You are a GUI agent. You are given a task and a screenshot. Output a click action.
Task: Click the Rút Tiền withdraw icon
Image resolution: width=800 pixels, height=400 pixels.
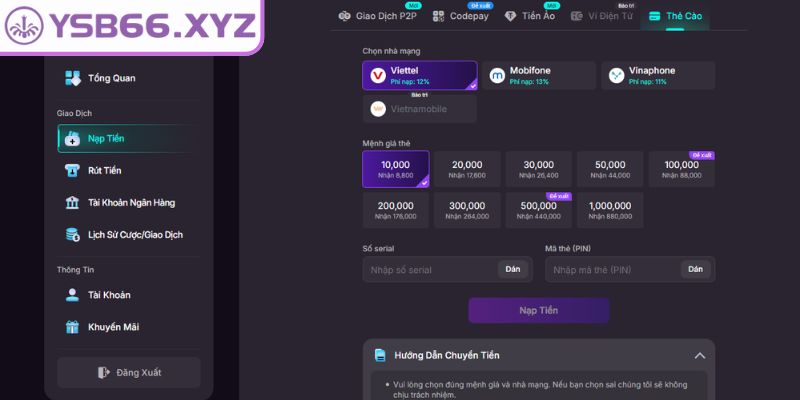click(x=72, y=170)
